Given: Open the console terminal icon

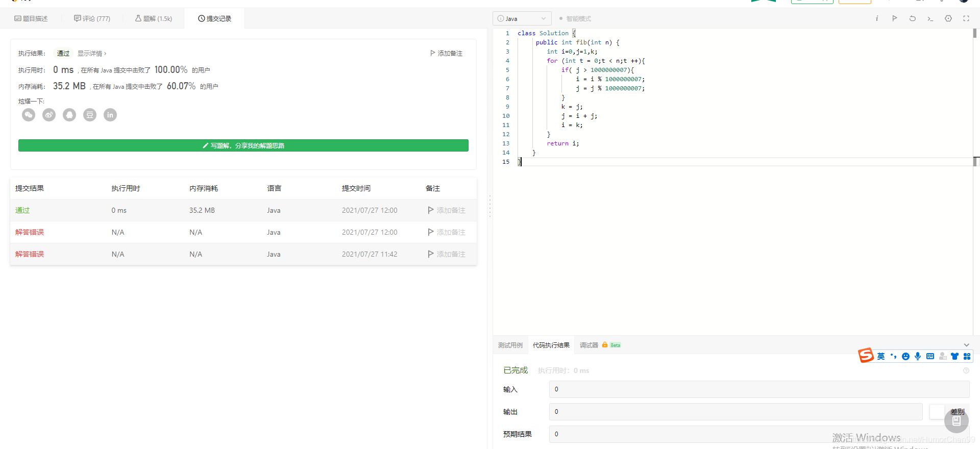Looking at the screenshot, I should click(930, 18).
